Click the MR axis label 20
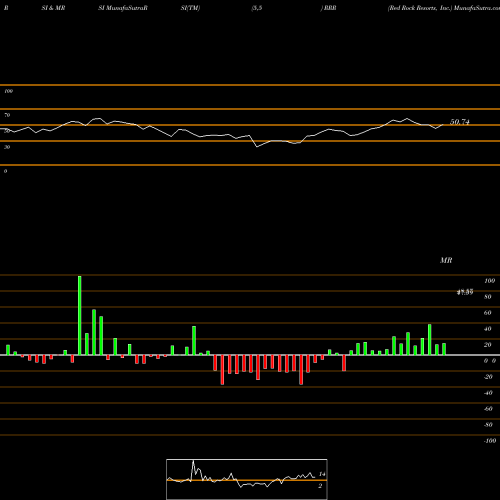The height and width of the screenshot is (500, 500). click(488, 345)
